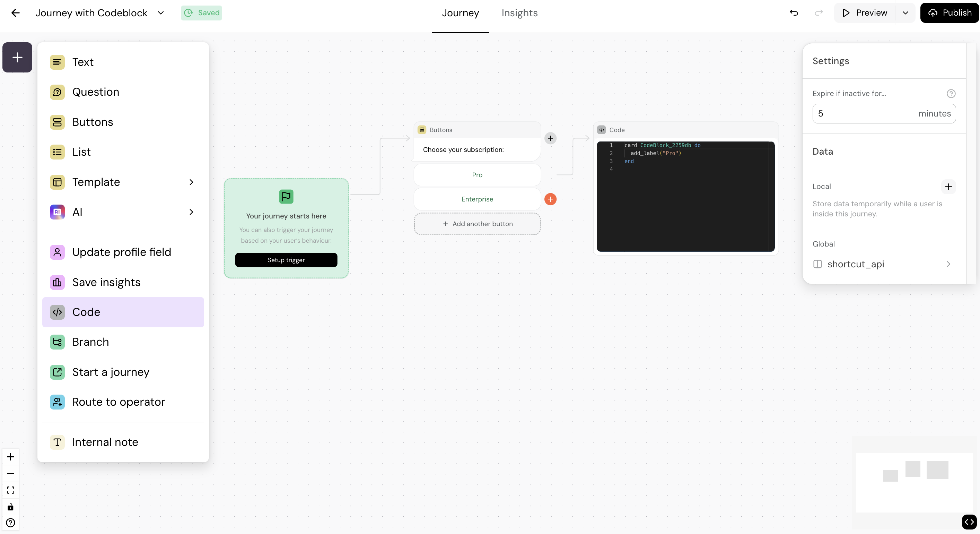Expand the Template submenu chevron
This screenshot has width=980, height=534.
(x=191, y=182)
